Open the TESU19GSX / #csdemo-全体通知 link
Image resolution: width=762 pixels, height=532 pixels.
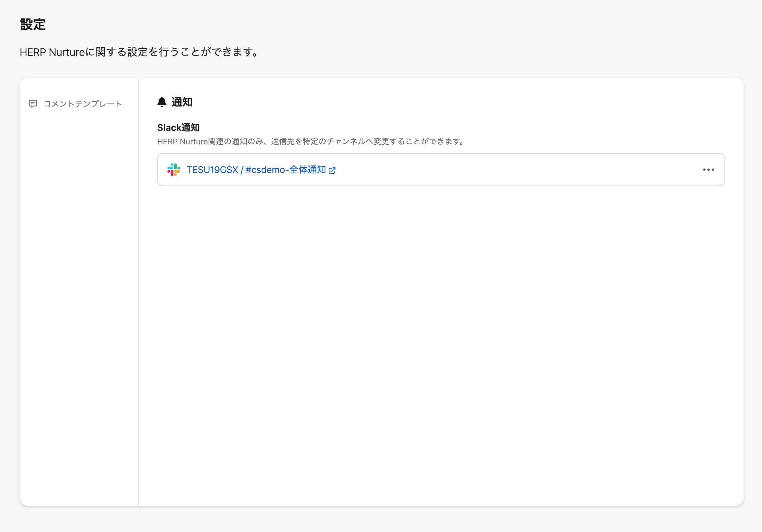pyautogui.click(x=256, y=170)
